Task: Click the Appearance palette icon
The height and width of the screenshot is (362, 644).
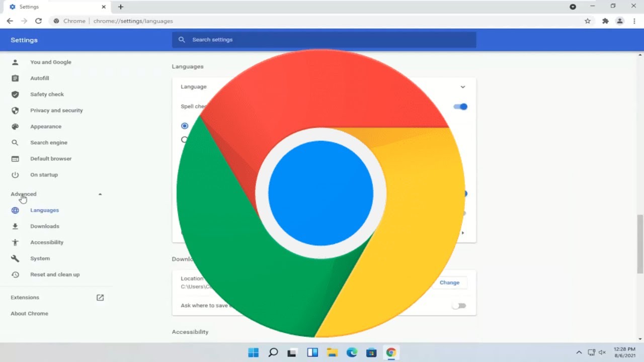Action: tap(15, 127)
